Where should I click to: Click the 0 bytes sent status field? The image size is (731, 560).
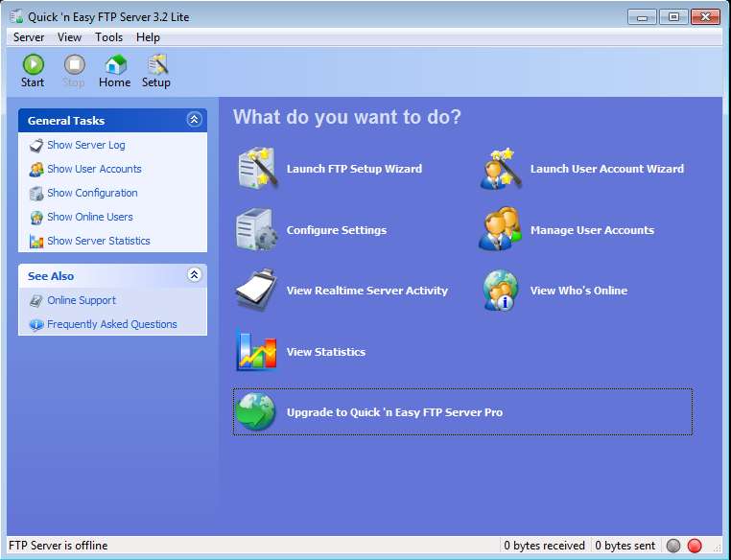click(x=625, y=545)
